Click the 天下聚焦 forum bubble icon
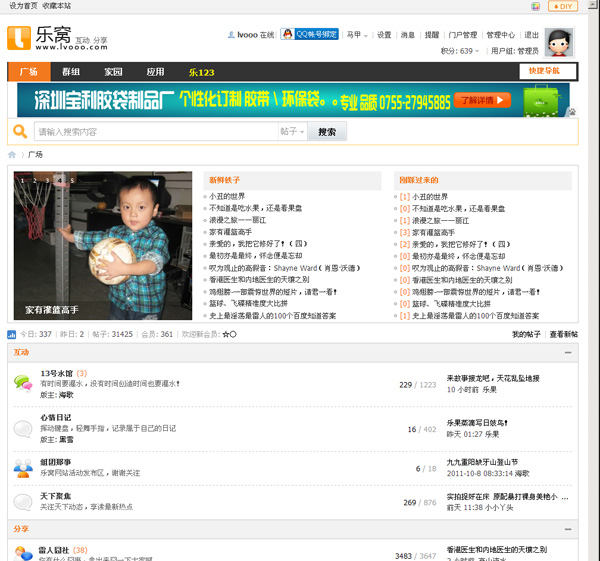The width and height of the screenshot is (600, 561). coord(23,502)
